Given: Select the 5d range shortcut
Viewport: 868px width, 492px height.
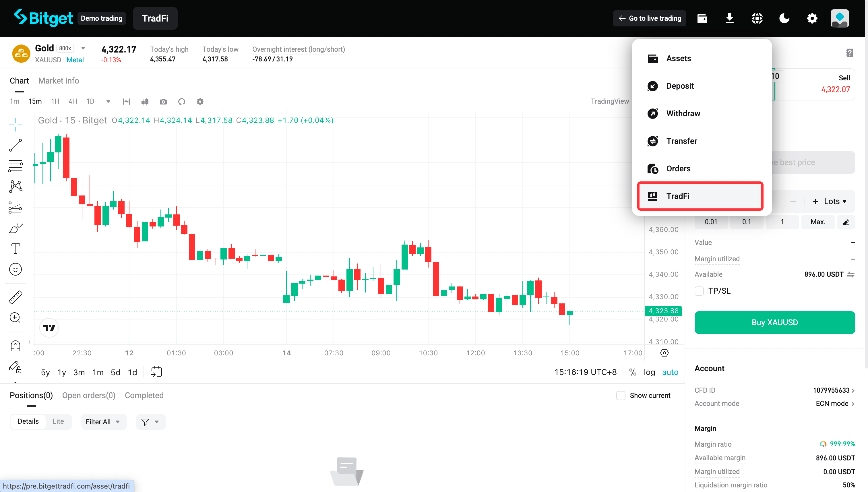Looking at the screenshot, I should point(116,372).
